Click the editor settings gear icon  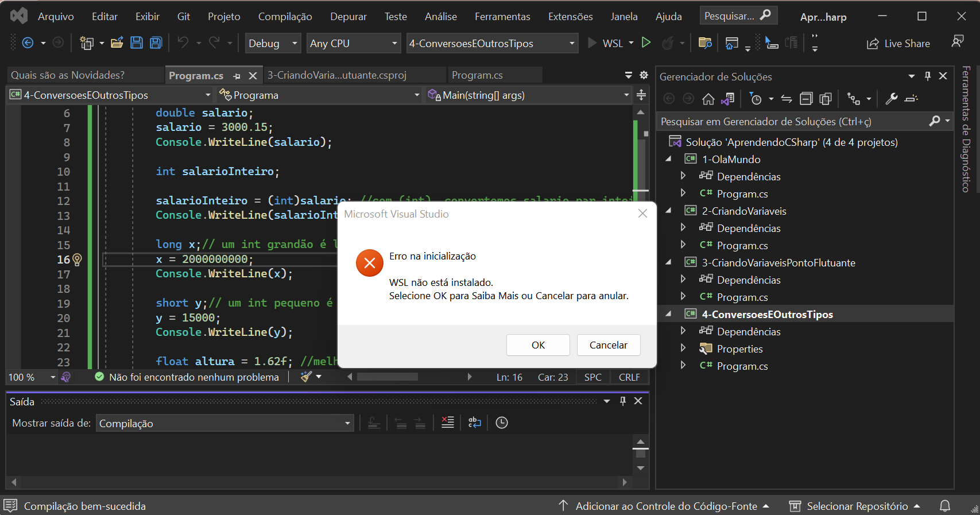[644, 75]
